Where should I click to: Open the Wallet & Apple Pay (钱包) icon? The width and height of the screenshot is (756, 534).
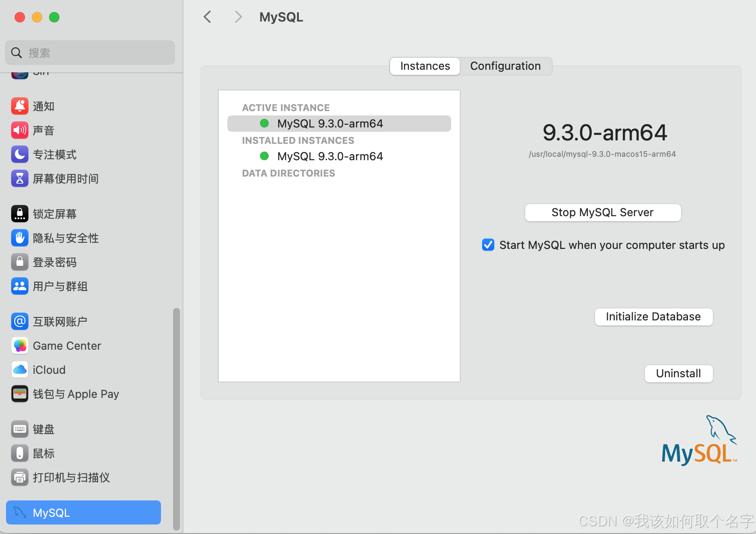20,394
